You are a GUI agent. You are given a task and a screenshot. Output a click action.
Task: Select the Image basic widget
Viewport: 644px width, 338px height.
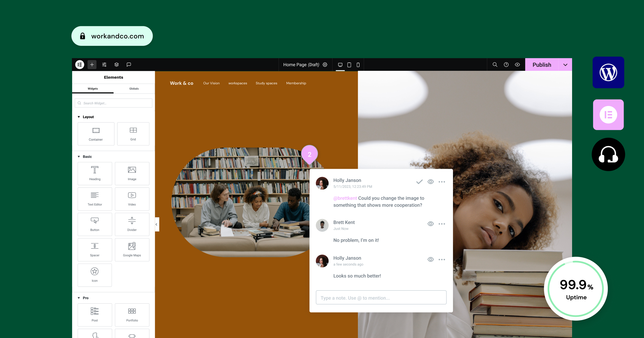(x=132, y=173)
